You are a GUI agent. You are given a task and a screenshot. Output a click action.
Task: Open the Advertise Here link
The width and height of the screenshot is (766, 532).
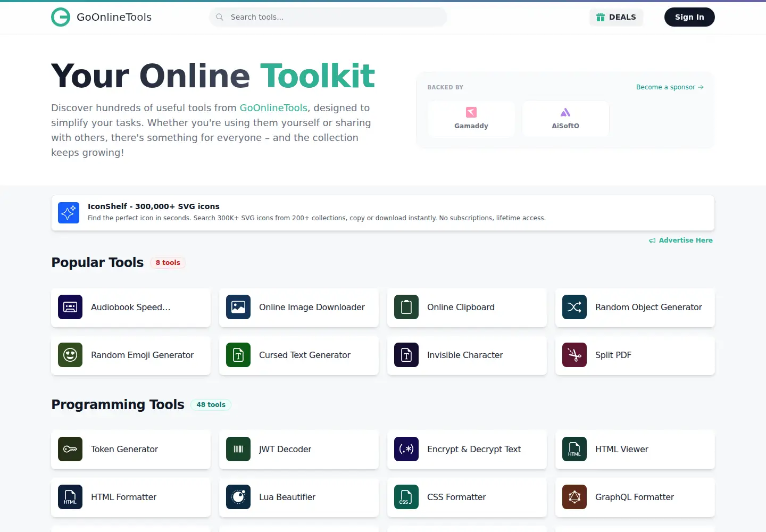point(681,240)
